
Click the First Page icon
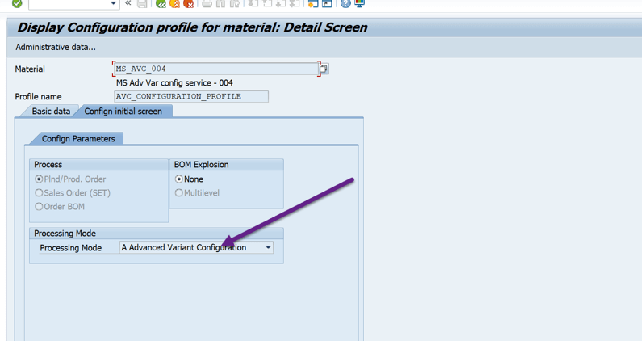[253, 4]
